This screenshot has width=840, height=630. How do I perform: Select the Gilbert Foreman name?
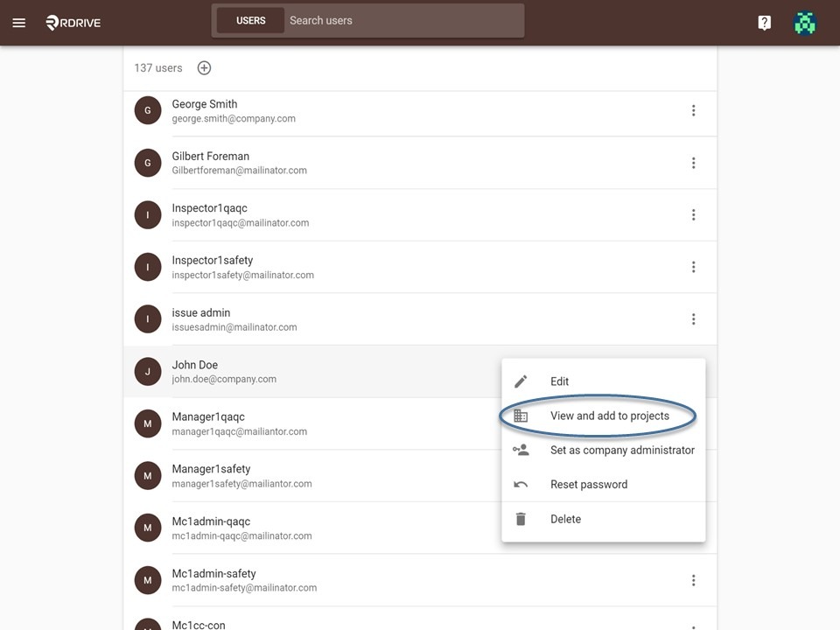pyautogui.click(x=211, y=156)
